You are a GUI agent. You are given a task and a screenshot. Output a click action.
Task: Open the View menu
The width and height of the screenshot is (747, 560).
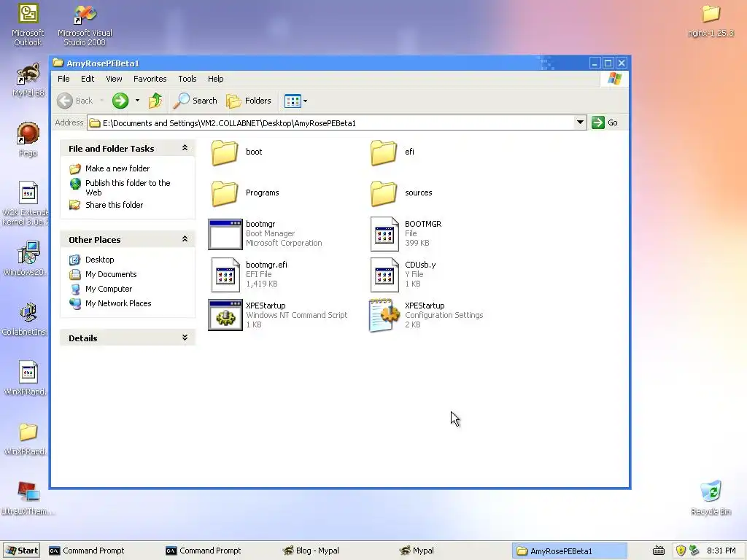coord(114,79)
